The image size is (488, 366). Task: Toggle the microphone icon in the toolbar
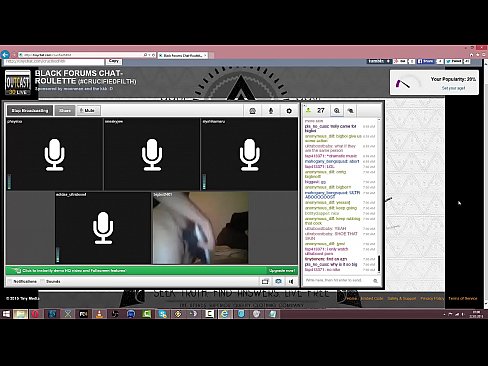(271, 111)
